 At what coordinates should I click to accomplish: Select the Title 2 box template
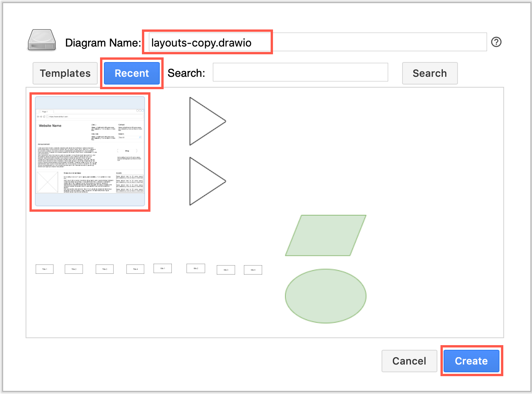73,269
